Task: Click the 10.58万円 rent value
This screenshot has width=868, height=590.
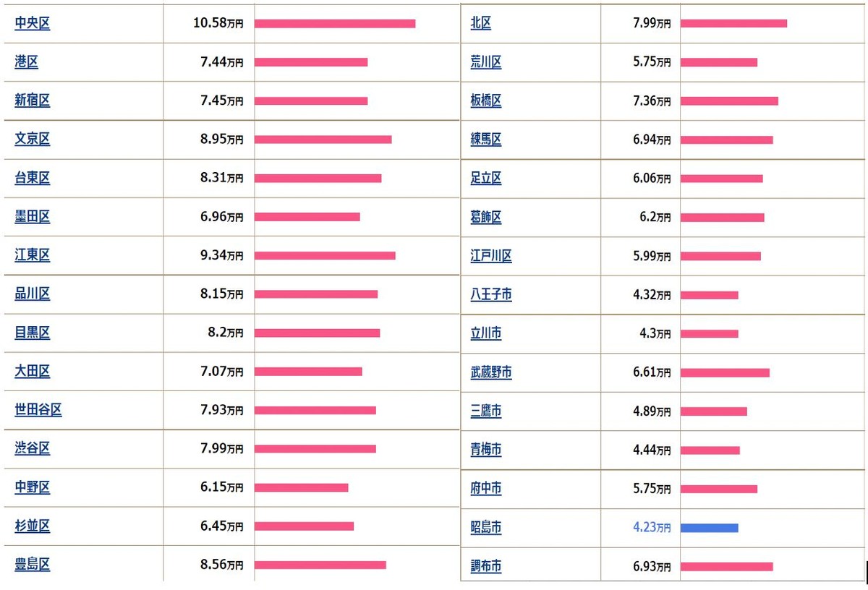Action: click(x=218, y=23)
